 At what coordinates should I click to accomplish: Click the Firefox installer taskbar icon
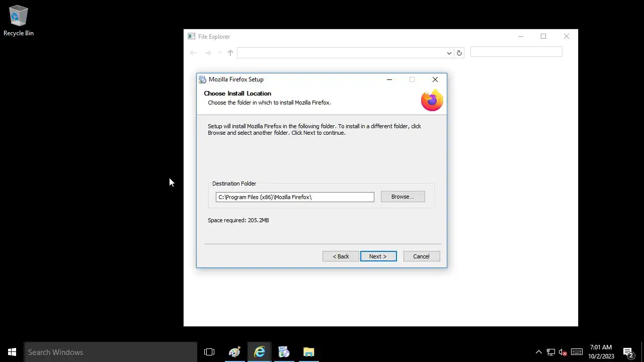tap(284, 352)
